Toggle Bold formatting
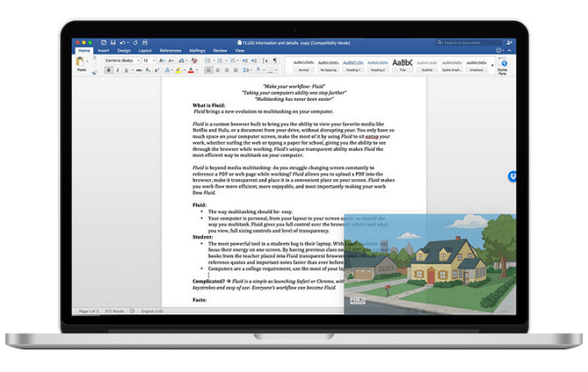 pos(109,70)
